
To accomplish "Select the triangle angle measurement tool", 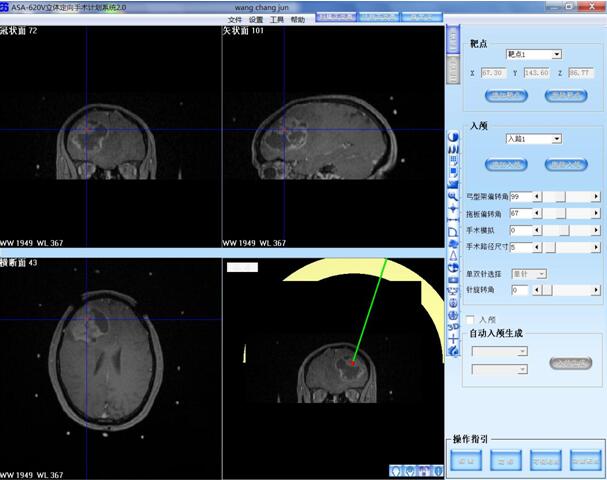I will point(453,256).
